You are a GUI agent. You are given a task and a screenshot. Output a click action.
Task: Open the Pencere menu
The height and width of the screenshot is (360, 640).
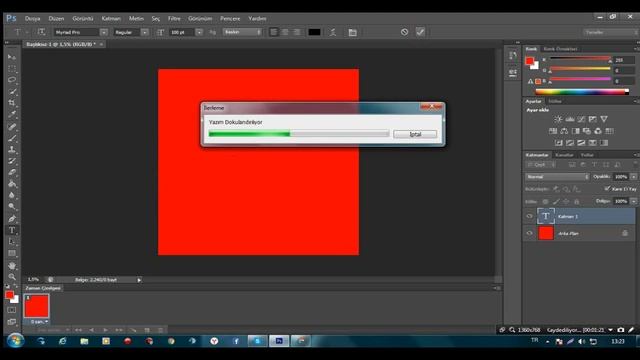pos(230,18)
